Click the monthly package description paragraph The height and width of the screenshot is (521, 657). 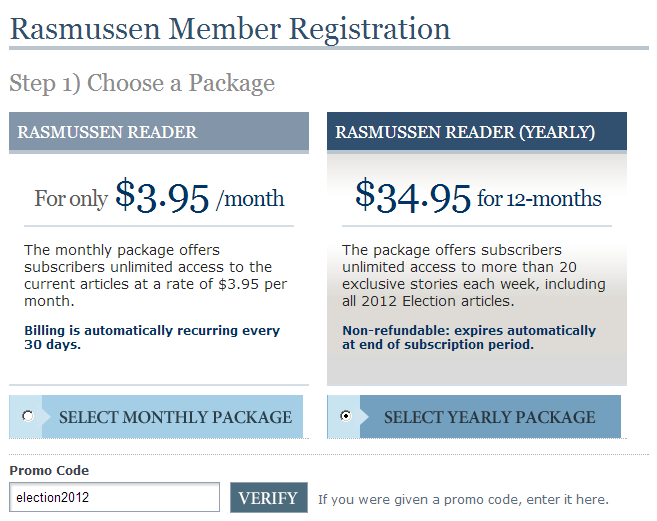[155, 275]
